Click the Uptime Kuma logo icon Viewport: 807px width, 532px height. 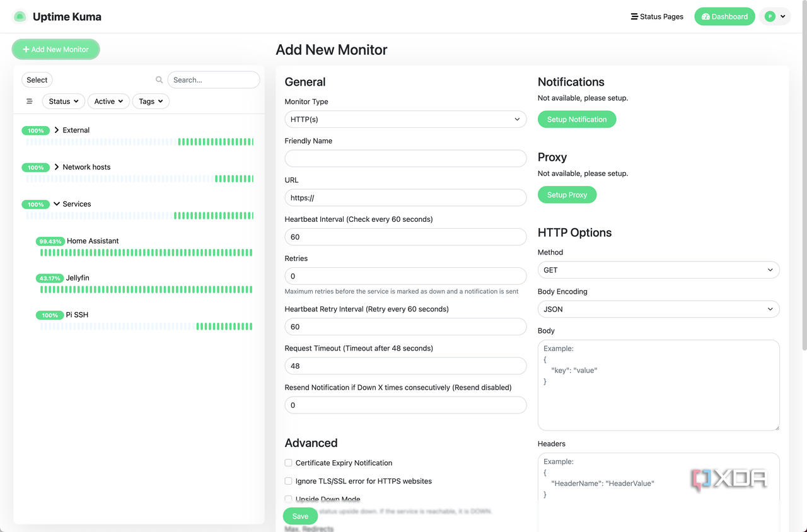pos(20,16)
